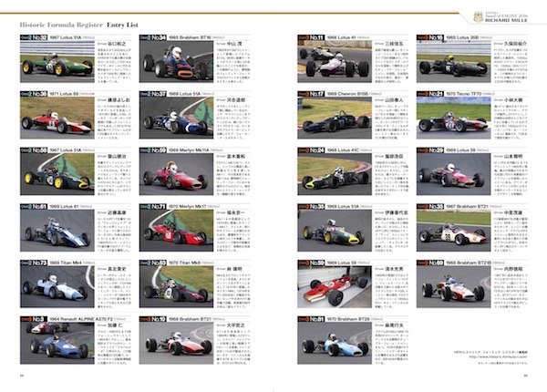This screenshot has height=392, width=547.
Task: Click the No.11 class badge
Action: pos(311,37)
